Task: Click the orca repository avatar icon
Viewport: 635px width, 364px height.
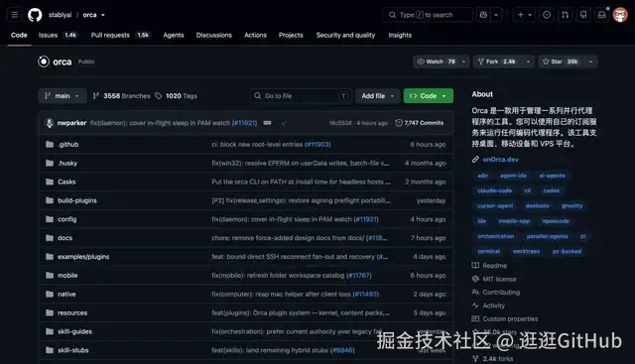Action: point(44,61)
